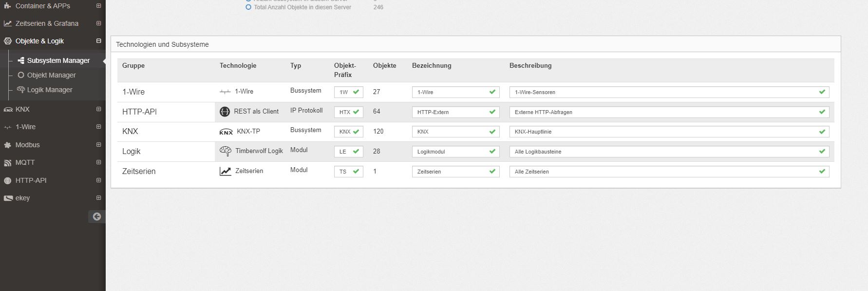Expand the KNX sidebar section
The height and width of the screenshot is (291, 868).
coord(98,109)
